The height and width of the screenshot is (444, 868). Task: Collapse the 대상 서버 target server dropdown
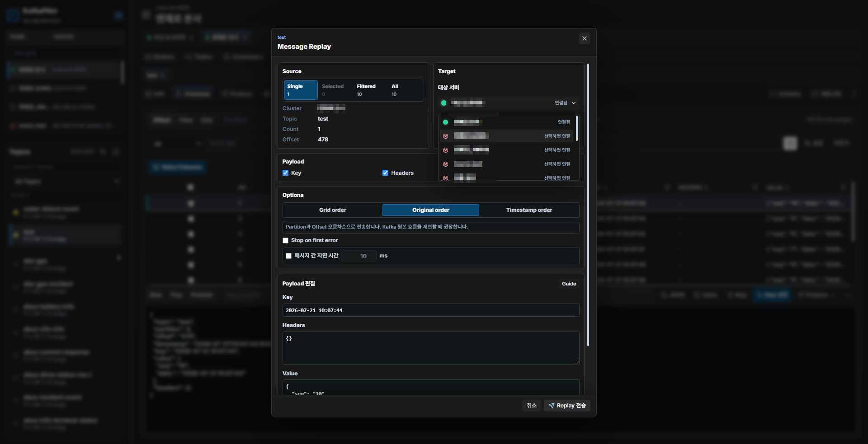click(509, 103)
